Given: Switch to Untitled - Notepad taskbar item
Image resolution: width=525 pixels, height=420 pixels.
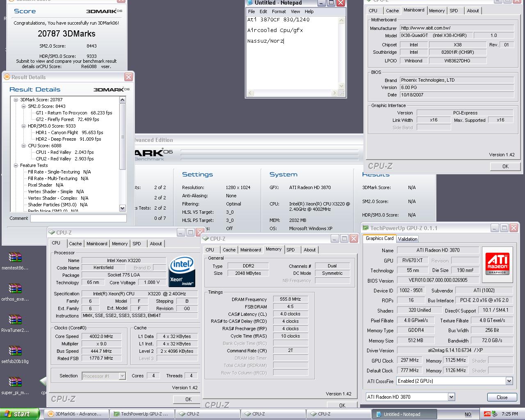Looking at the screenshot, I should click(x=404, y=414).
